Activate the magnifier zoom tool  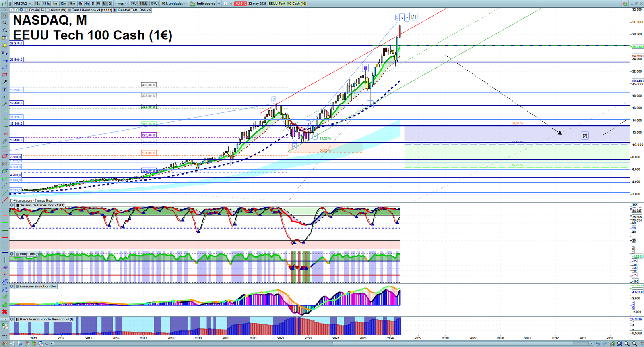4,23
